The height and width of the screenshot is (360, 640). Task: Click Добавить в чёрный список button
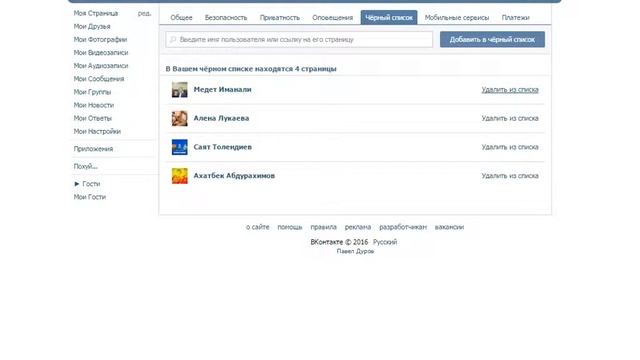click(x=492, y=40)
